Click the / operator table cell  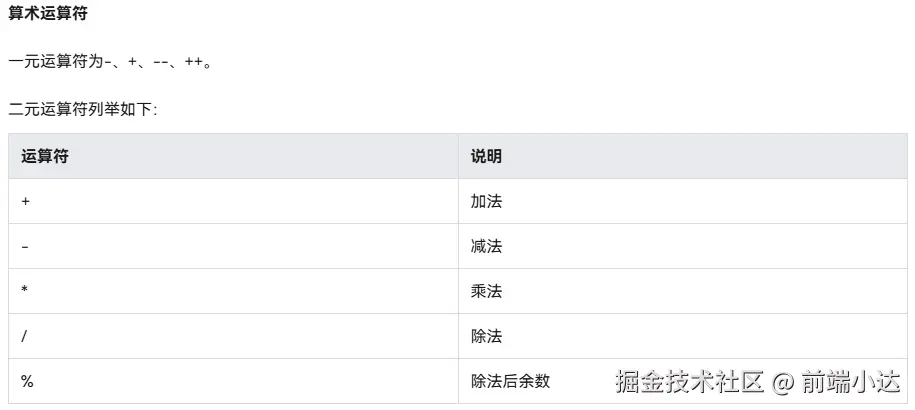pyautogui.click(x=24, y=336)
